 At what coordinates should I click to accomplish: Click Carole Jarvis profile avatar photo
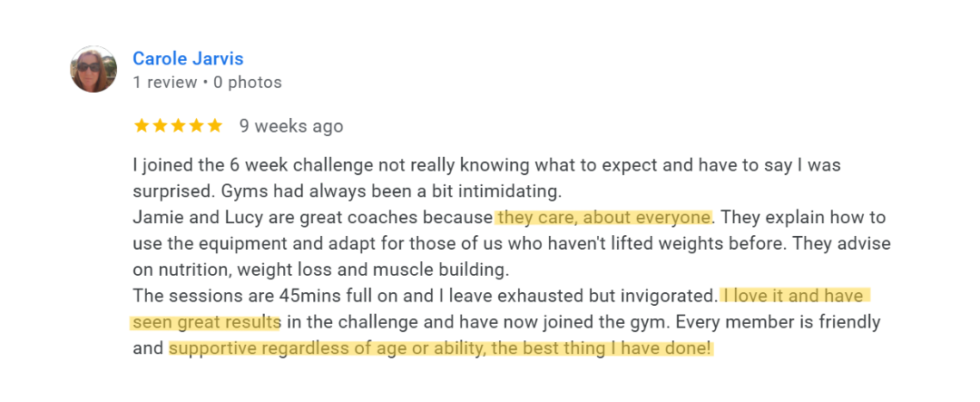93,69
